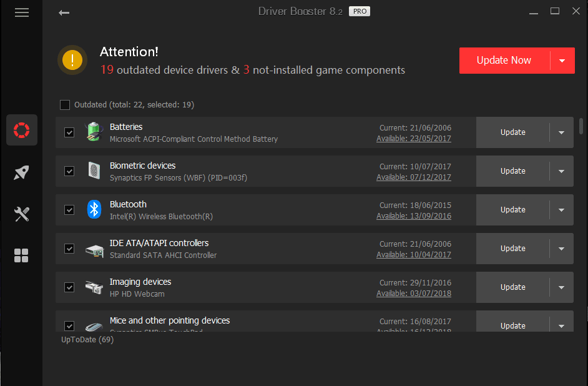Open dropdown next to IDE ATA/ATAPI Update
This screenshot has height=386, width=588.
[x=561, y=249]
